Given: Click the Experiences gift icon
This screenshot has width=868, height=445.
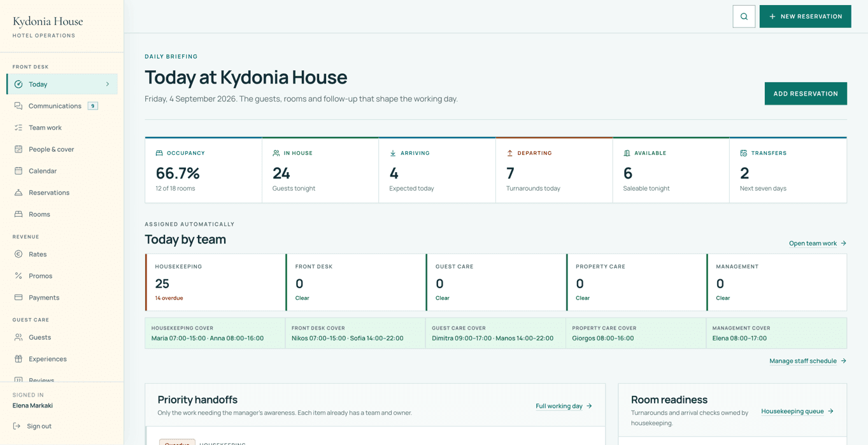Looking at the screenshot, I should (x=18, y=359).
